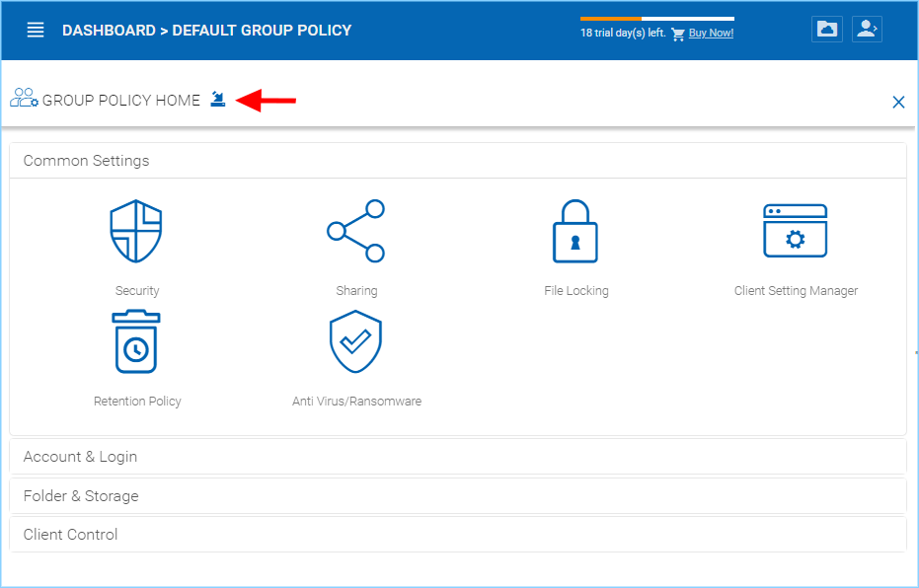Click the Buy Now! link
Image resolution: width=919 pixels, height=588 pixels.
point(711,34)
